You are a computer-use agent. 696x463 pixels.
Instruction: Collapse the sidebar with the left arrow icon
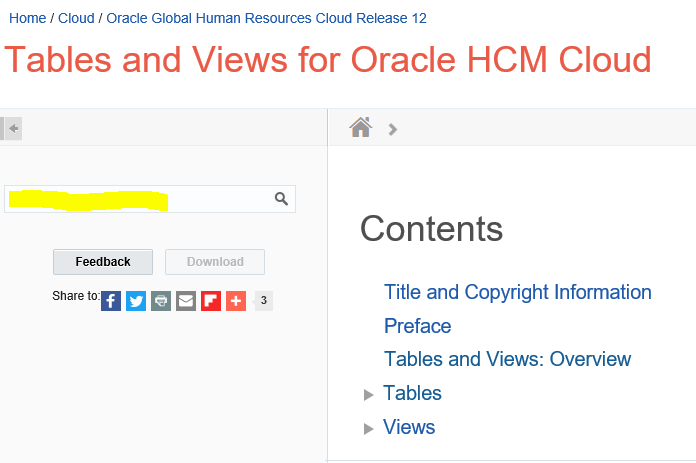pos(13,129)
